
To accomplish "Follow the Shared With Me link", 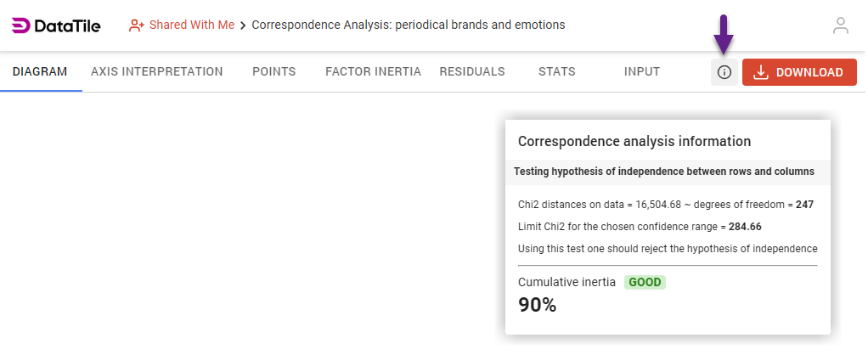I will pos(191,25).
